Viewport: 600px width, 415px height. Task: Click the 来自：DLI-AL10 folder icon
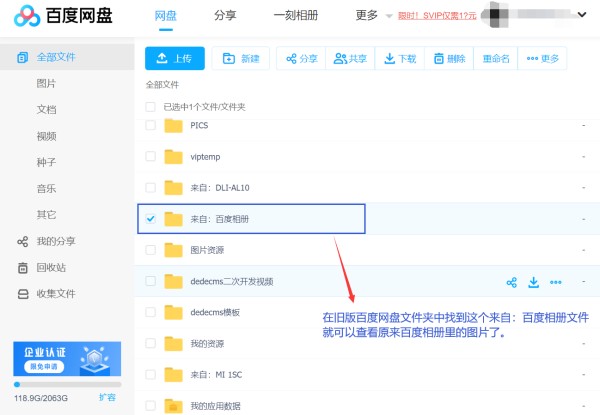[173, 187]
